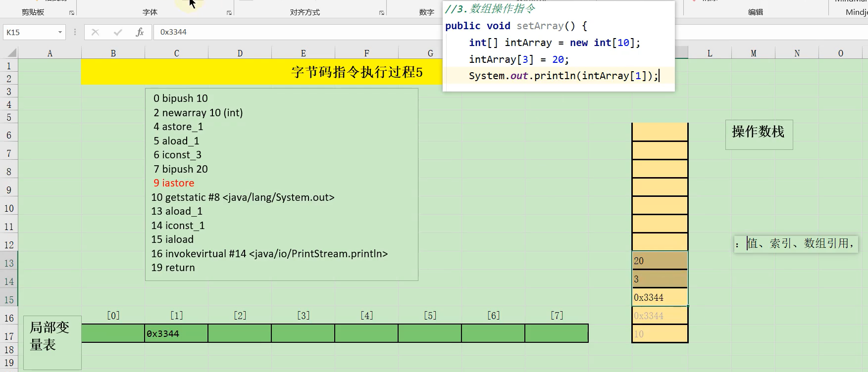868x372 pixels.
Task: Select row 17 header
Action: pyautogui.click(x=9, y=336)
